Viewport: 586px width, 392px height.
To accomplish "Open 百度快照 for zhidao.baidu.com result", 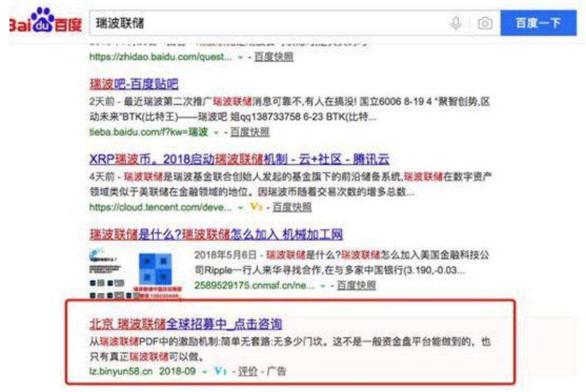I will 273,57.
